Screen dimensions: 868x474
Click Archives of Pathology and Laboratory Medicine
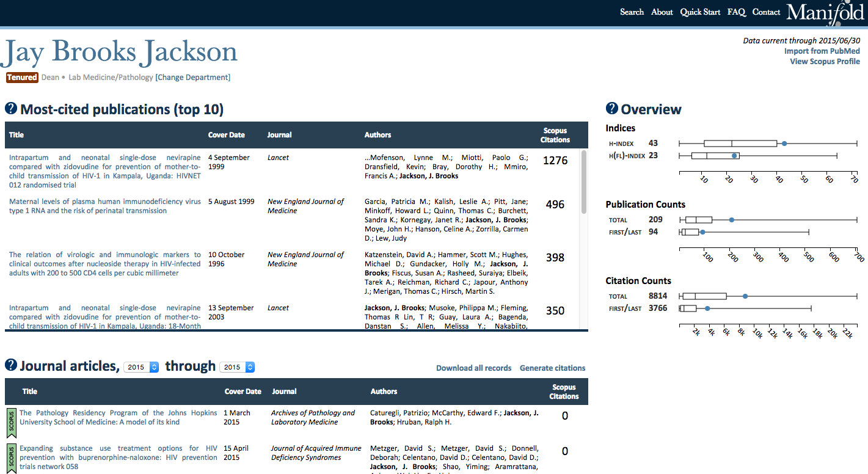(x=313, y=417)
